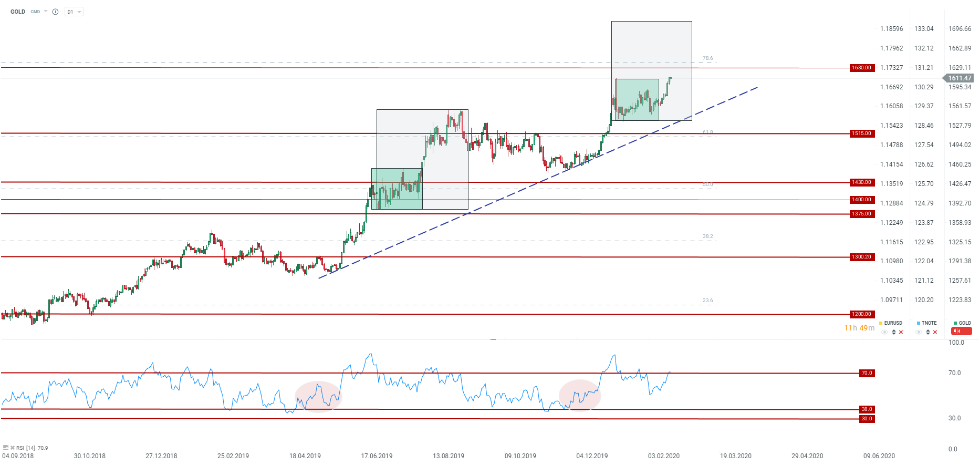The height and width of the screenshot is (465, 980).
Task: Click the GOLD candlestick chart type button
Action: (x=961, y=331)
